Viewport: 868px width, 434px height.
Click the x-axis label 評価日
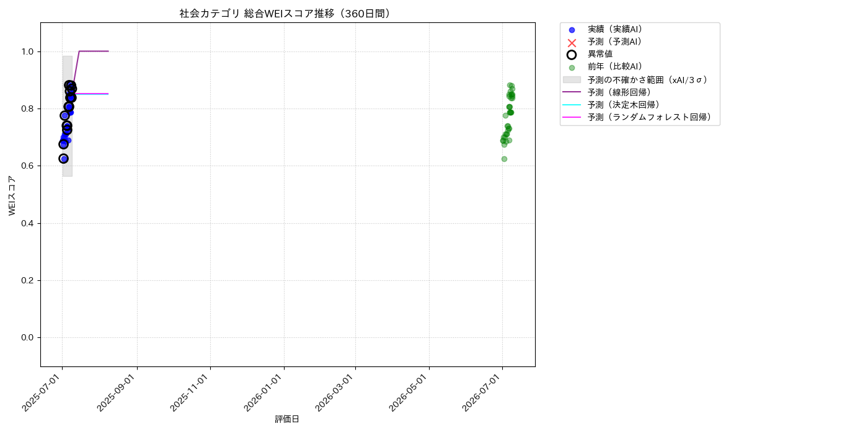(287, 419)
